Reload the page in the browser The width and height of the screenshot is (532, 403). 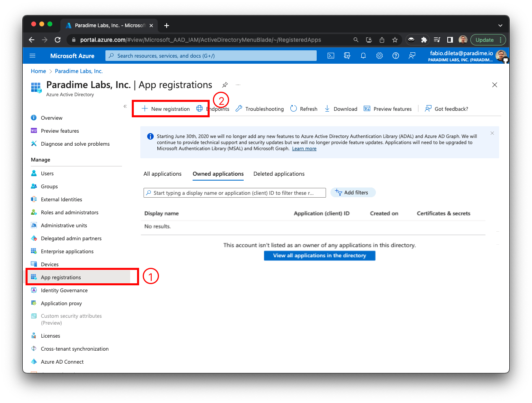pos(58,40)
